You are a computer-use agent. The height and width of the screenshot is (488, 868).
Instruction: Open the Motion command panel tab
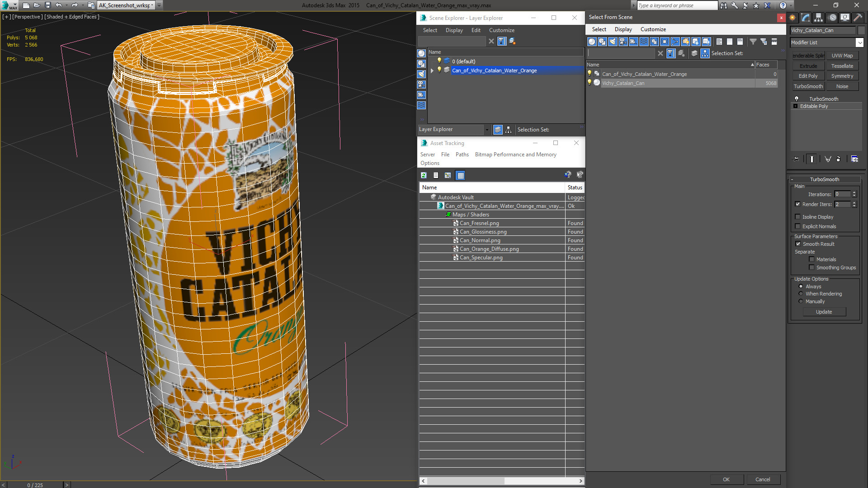pyautogui.click(x=832, y=18)
